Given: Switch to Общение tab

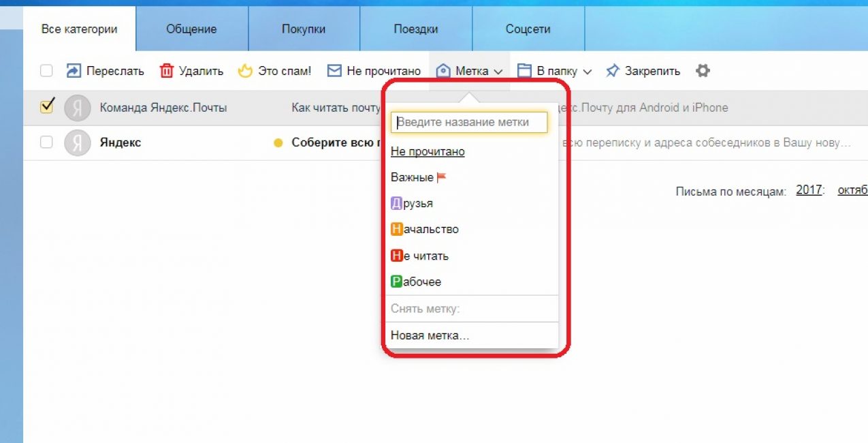Looking at the screenshot, I should [x=192, y=29].
